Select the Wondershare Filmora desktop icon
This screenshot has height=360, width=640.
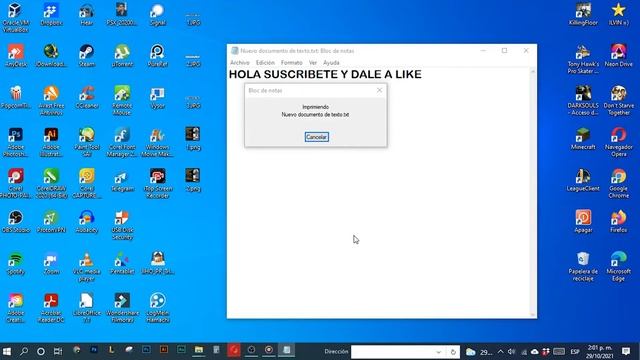point(122,309)
